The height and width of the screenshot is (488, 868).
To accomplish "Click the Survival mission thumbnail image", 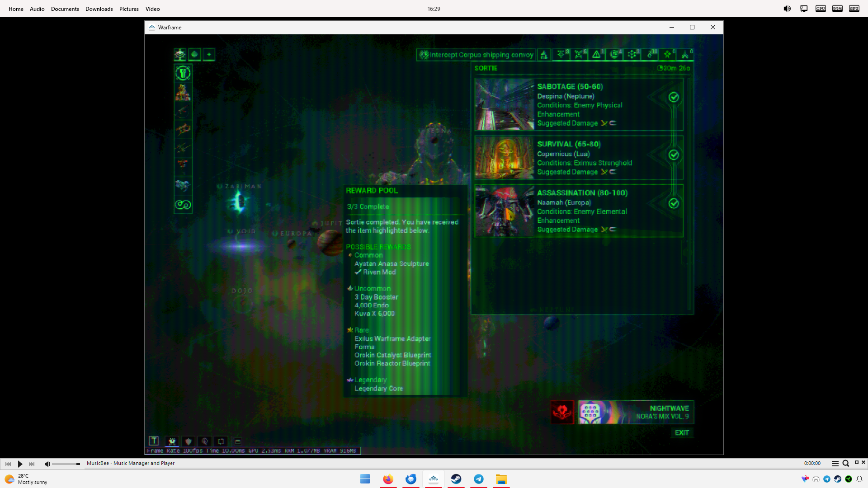I will click(x=505, y=158).
